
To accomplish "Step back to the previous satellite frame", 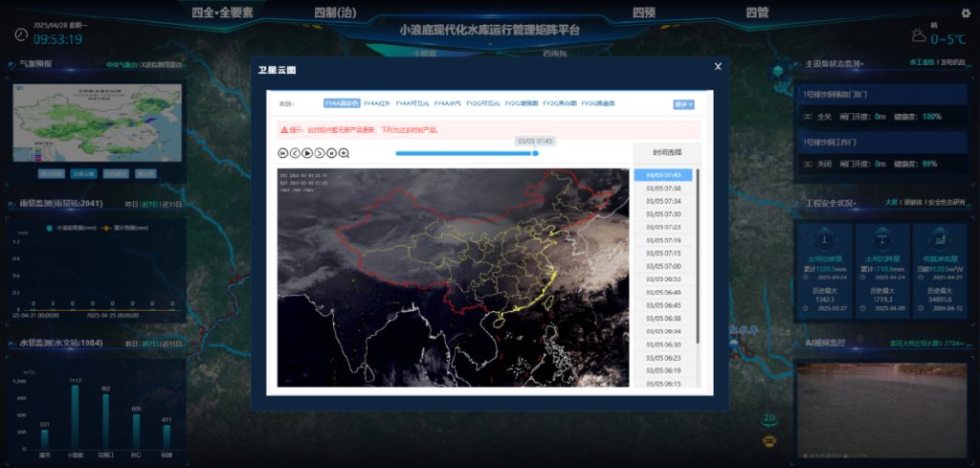I will 295,152.
